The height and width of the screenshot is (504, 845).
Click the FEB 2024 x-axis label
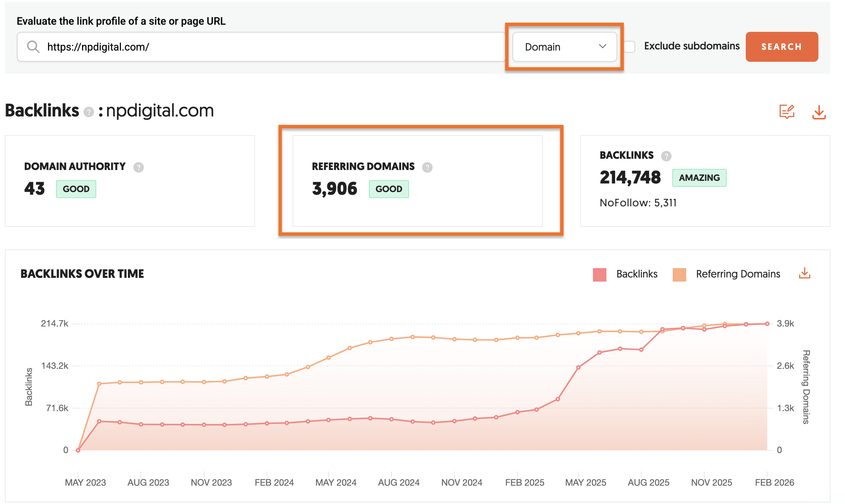point(274,483)
